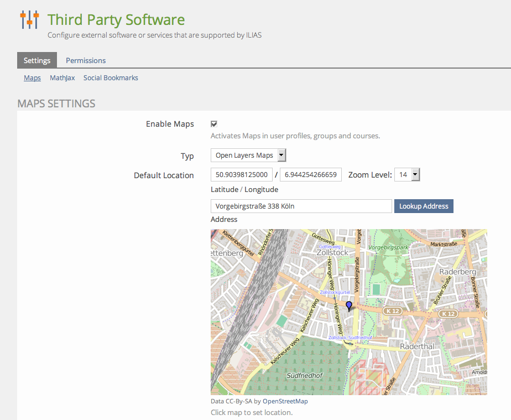The width and height of the screenshot is (511, 420).
Task: Focus the Longitude input field
Action: pos(311,175)
